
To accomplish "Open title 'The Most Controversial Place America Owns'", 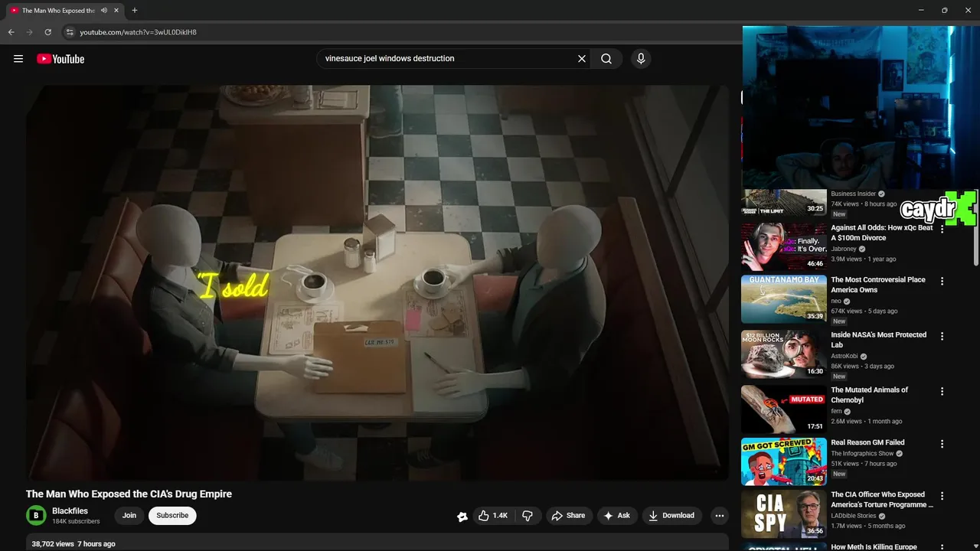I will click(878, 285).
